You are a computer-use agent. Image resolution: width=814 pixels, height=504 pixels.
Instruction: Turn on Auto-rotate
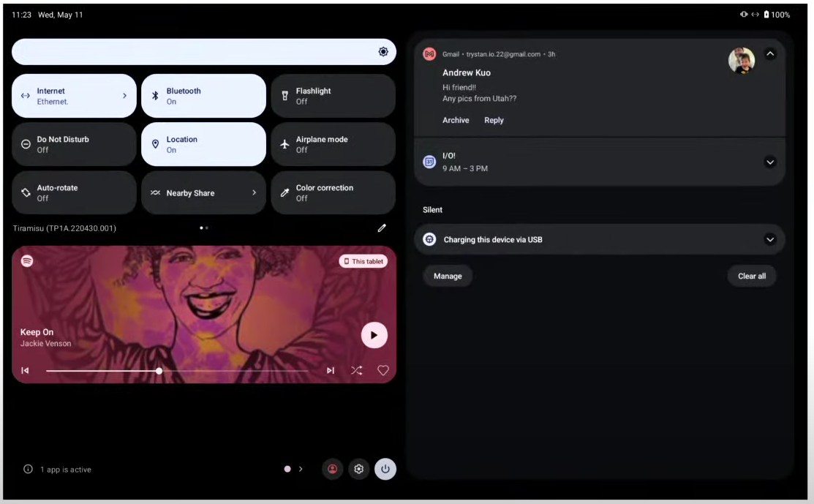pos(75,192)
